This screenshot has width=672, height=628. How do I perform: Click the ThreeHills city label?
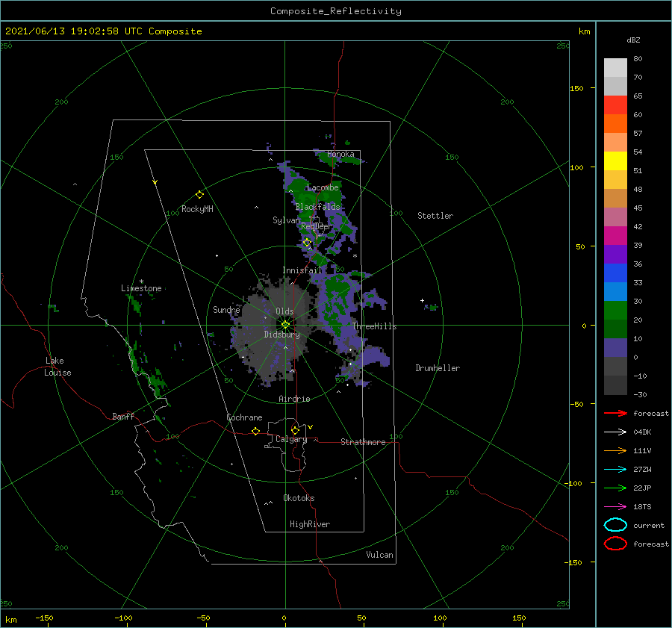(374, 326)
